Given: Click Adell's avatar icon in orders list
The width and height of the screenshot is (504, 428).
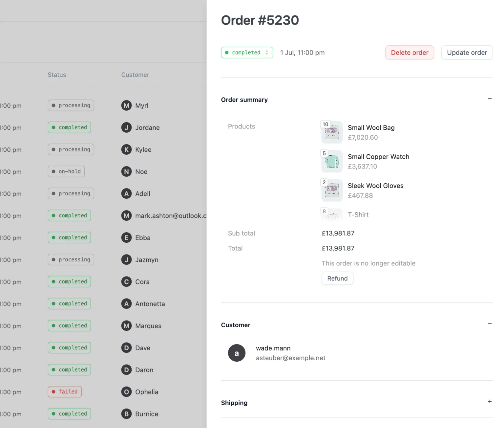Looking at the screenshot, I should click(x=126, y=193).
